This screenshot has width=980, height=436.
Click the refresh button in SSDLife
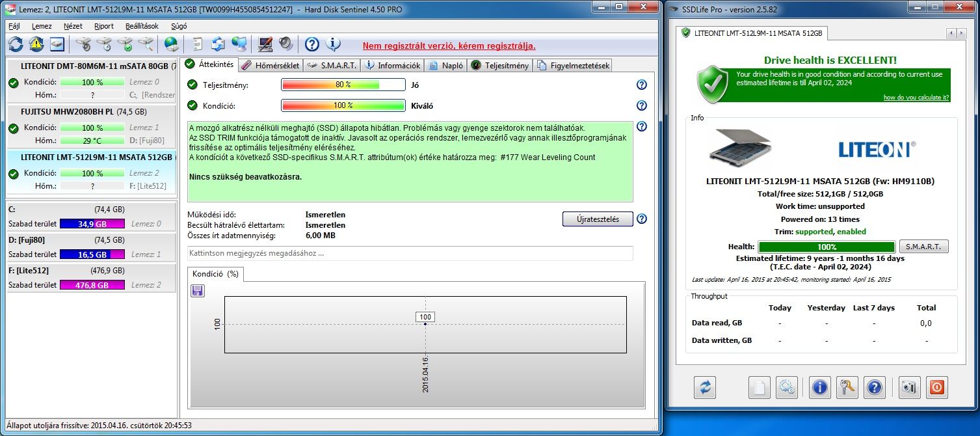(704, 387)
